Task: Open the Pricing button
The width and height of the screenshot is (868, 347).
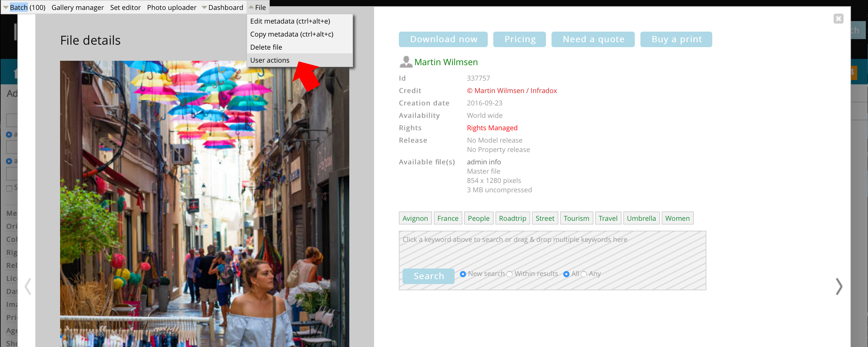Action: [x=519, y=39]
